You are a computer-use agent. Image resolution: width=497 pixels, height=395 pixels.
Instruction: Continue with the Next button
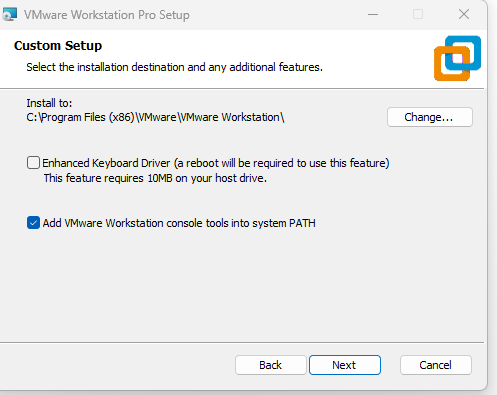[345, 365]
